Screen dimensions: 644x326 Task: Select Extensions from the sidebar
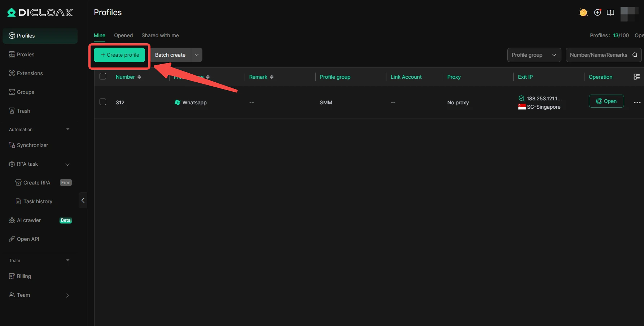pyautogui.click(x=30, y=73)
